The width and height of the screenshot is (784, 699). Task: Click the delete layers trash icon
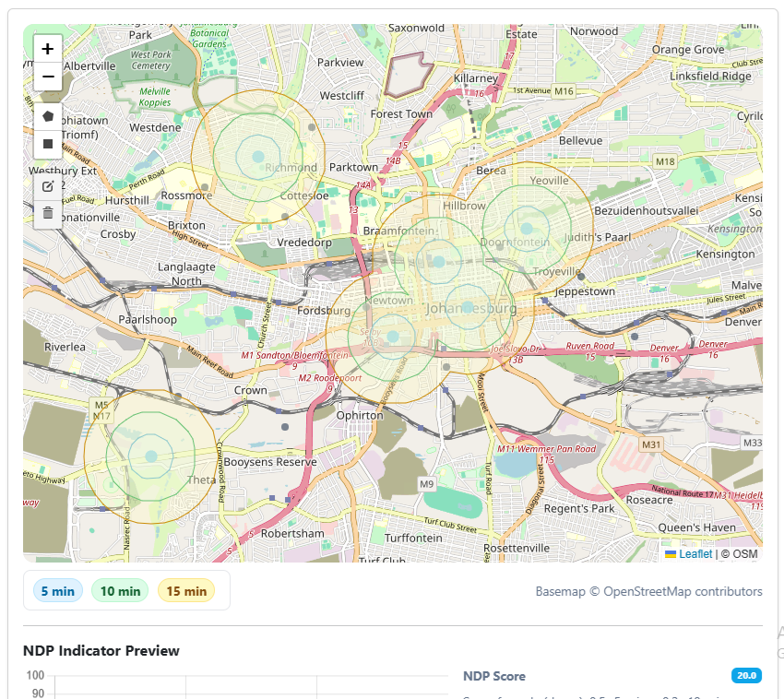click(48, 213)
